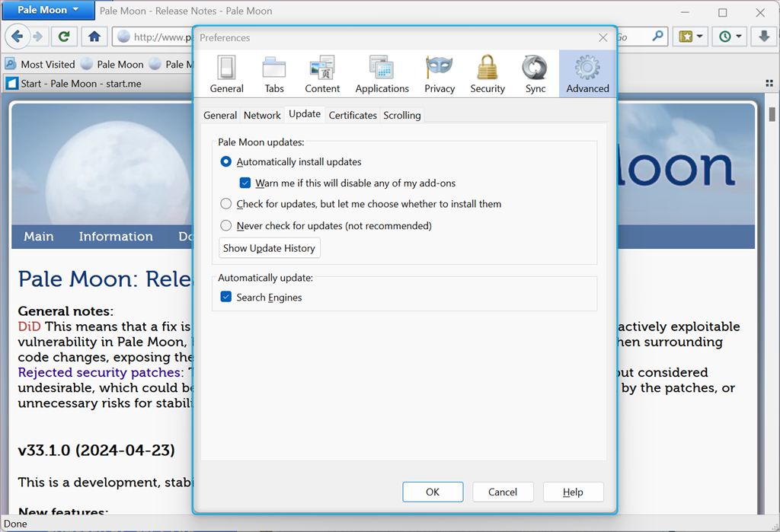The width and height of the screenshot is (780, 532).
Task: Switch to the Update sub-tab
Action: pyautogui.click(x=305, y=114)
